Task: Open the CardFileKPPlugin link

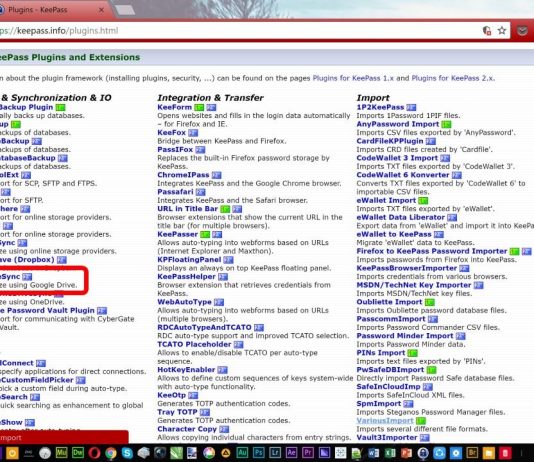Action: coord(390,141)
